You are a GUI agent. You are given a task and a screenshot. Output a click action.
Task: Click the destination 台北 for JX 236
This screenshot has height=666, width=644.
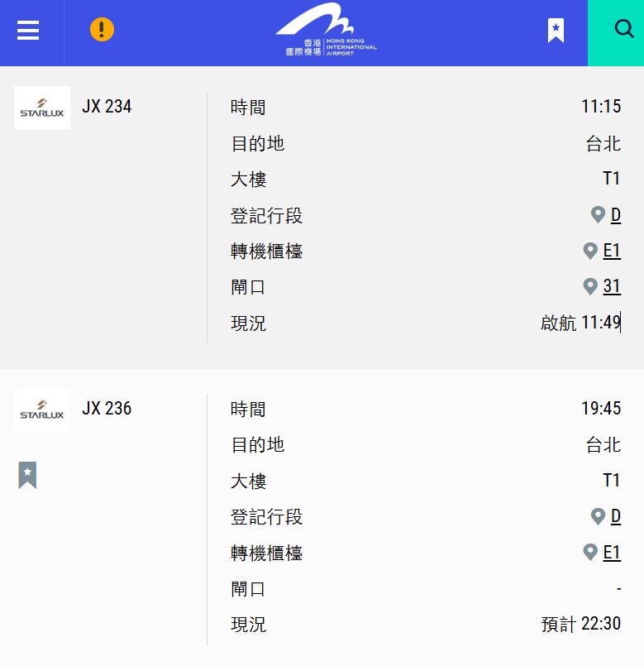point(604,444)
